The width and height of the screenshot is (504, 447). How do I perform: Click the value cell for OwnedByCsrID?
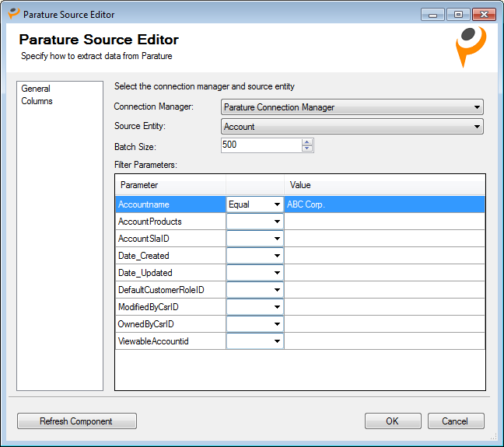point(384,324)
